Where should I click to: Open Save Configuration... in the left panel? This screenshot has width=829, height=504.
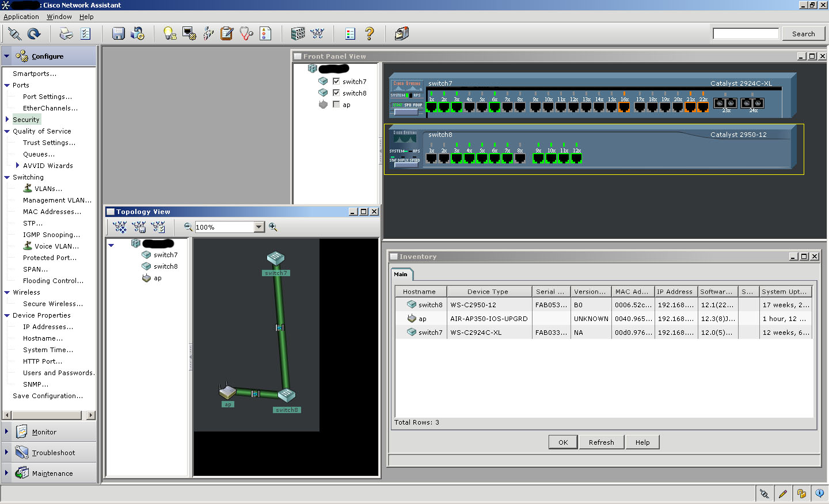[48, 396]
